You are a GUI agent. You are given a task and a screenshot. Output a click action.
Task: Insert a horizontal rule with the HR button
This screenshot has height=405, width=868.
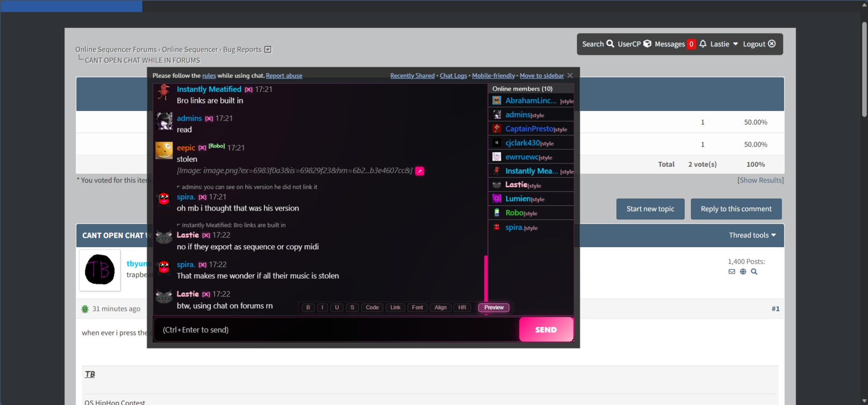462,307
